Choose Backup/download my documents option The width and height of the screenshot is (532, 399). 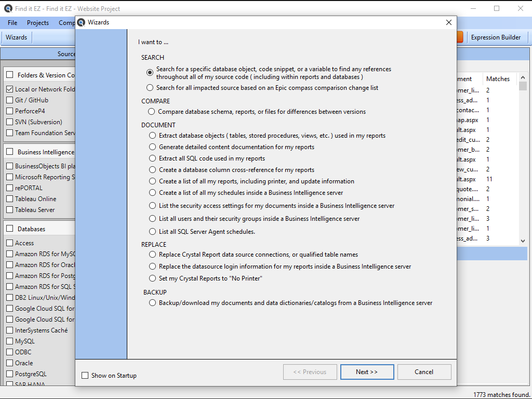(x=152, y=303)
